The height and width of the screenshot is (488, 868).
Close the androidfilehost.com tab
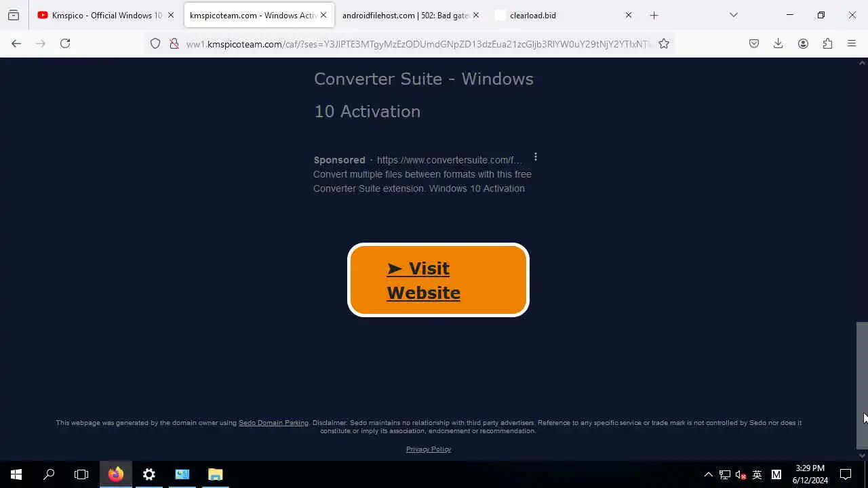(x=476, y=15)
